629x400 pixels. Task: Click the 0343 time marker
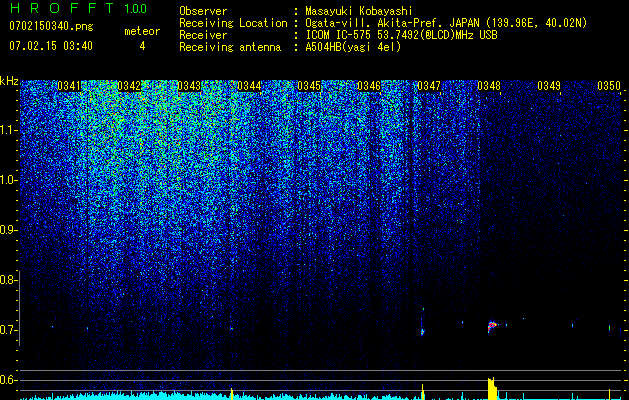tap(189, 86)
